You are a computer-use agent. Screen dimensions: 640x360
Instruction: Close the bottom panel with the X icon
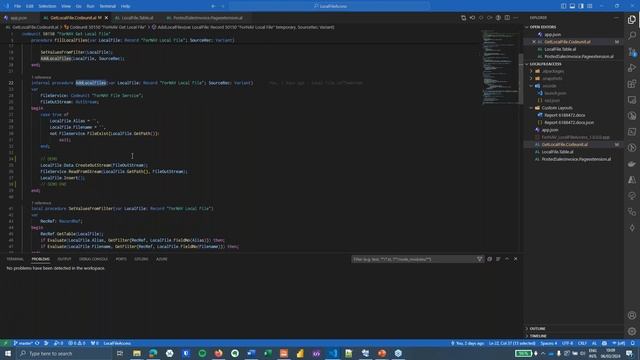point(516,259)
